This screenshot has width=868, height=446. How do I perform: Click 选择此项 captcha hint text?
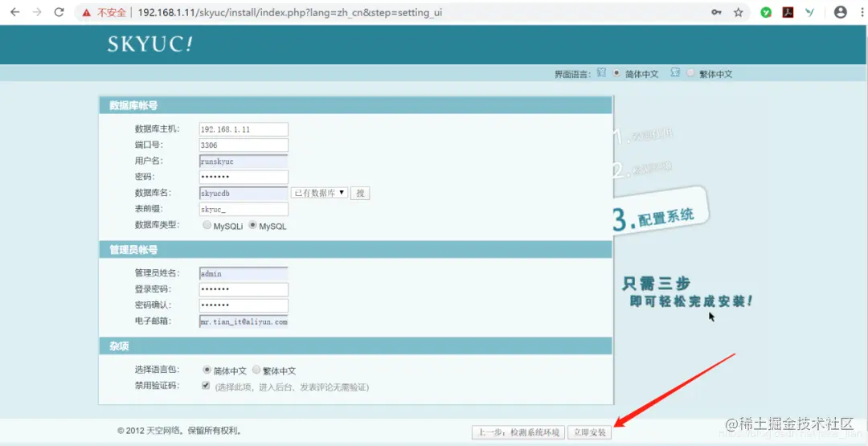point(292,387)
